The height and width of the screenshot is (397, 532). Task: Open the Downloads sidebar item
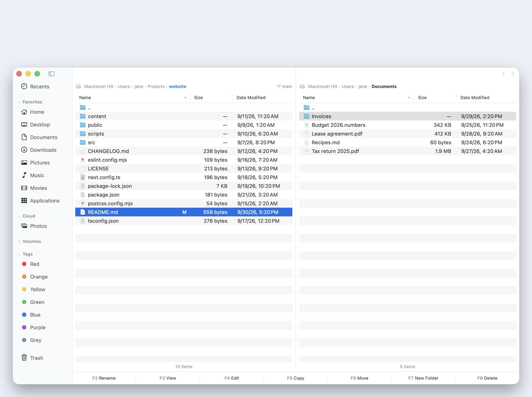[x=39, y=150]
